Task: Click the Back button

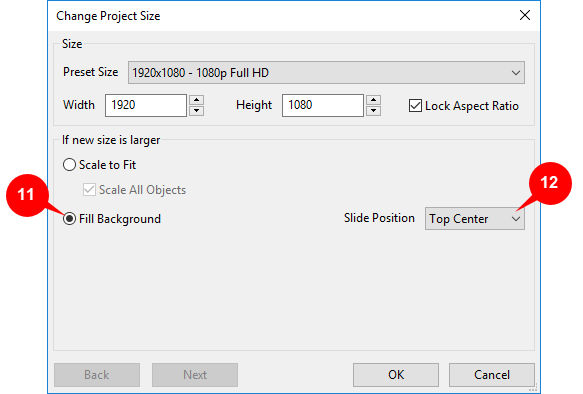Action: point(97,375)
